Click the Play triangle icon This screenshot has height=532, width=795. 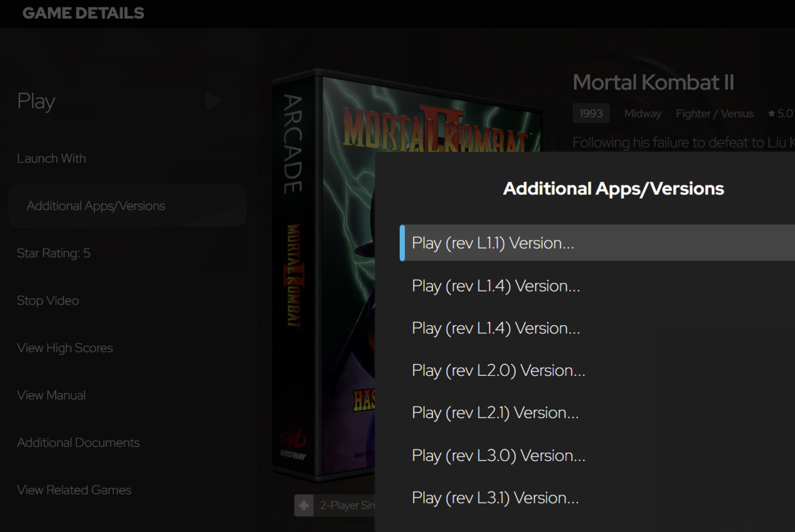(214, 101)
